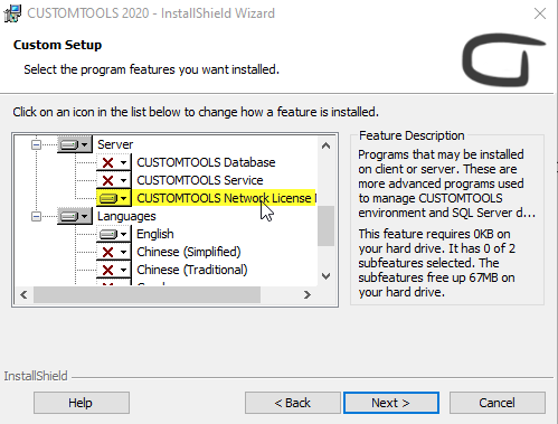The width and height of the screenshot is (558, 424).
Task: Open the CUSTOMTOOLS Service install-state dropdown icon
Action: click(x=114, y=180)
